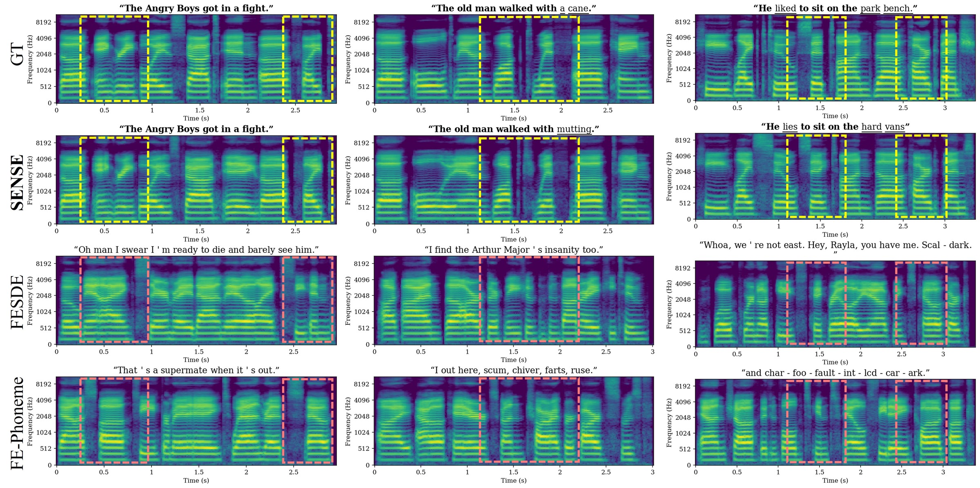
Task: Click the title "The Angry Boys got in a fight." above GT spectrogram
Action: click(x=196, y=8)
